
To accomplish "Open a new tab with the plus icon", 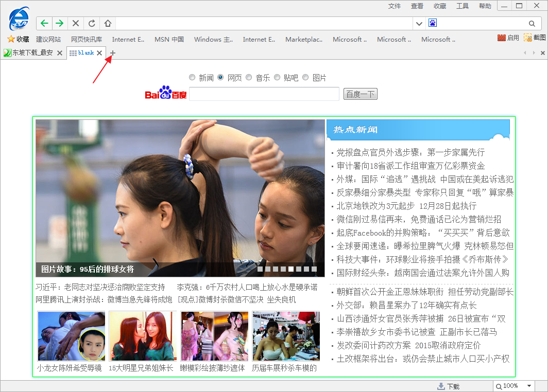I will (x=112, y=52).
